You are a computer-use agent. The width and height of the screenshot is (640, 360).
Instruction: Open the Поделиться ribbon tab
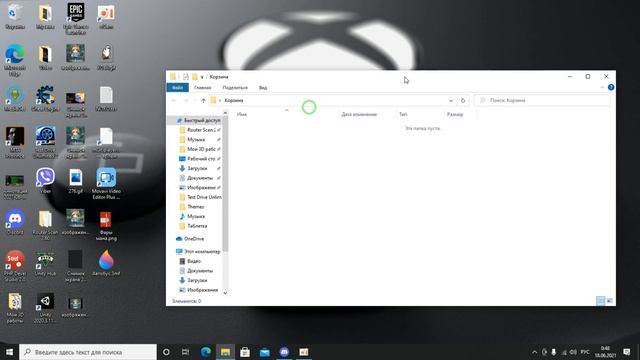pyautogui.click(x=235, y=87)
